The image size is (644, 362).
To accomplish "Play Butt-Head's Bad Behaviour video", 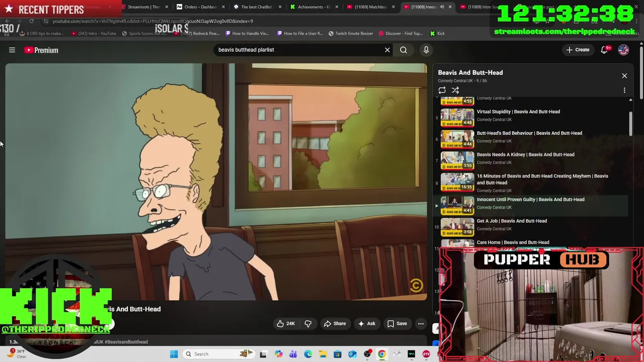I will (x=529, y=133).
